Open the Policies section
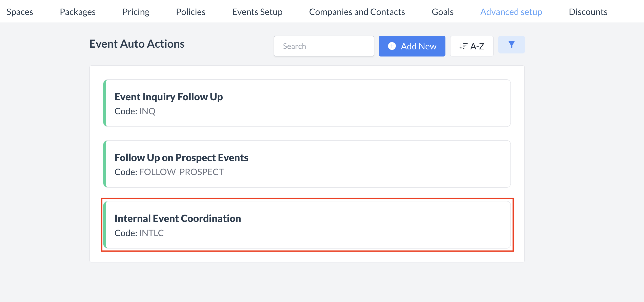The width and height of the screenshot is (644, 302). click(x=190, y=12)
